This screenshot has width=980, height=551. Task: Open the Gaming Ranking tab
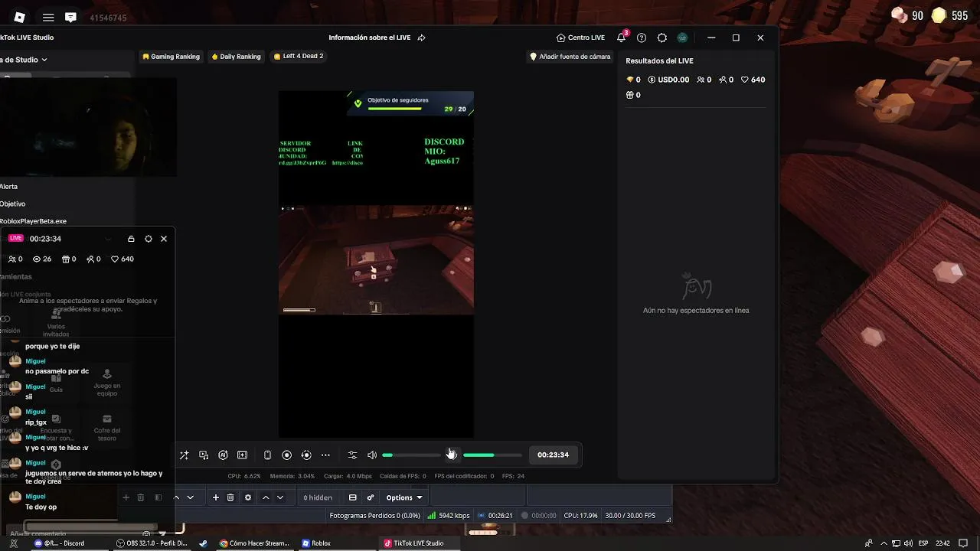[x=171, y=57]
